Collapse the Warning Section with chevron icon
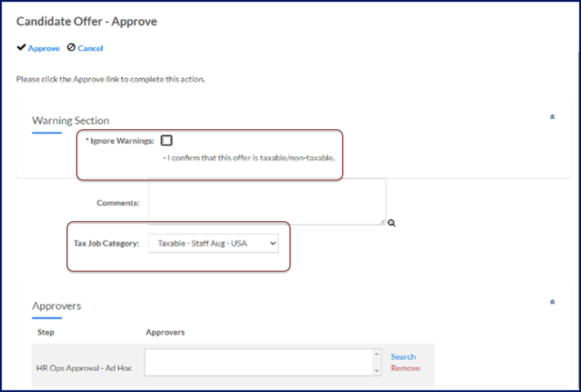Screen dimensions: 581x392 (552, 117)
